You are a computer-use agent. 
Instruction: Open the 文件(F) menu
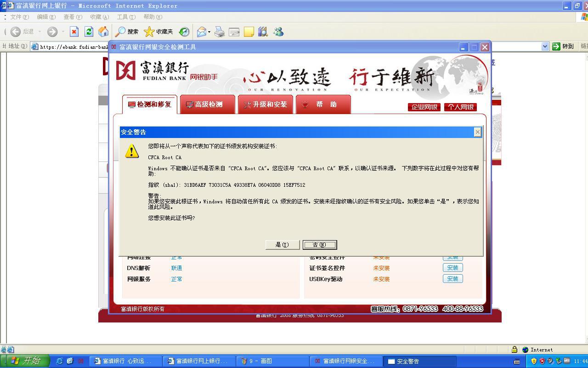[x=19, y=17]
